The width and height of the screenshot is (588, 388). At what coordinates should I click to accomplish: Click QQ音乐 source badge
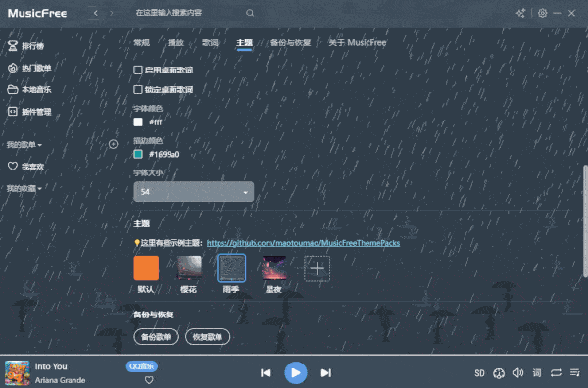click(142, 366)
